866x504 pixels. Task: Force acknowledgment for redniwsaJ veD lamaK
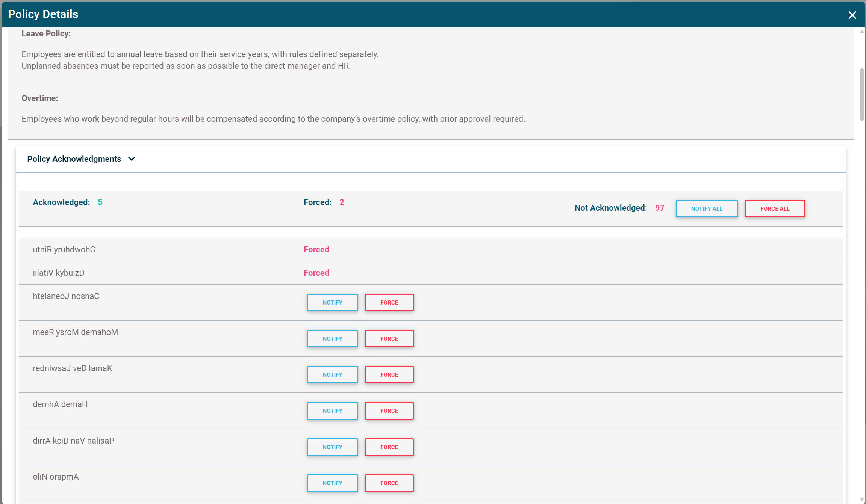[x=389, y=374]
